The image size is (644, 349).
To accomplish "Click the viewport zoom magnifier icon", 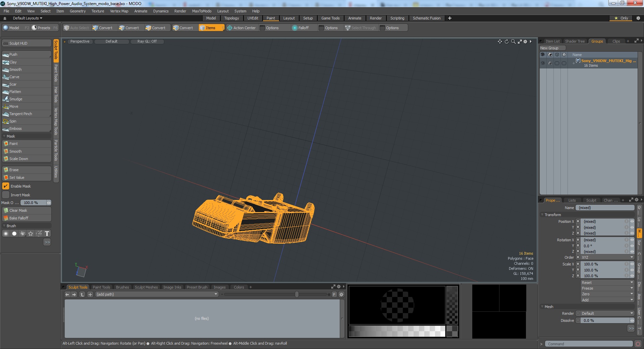I will pyautogui.click(x=513, y=42).
